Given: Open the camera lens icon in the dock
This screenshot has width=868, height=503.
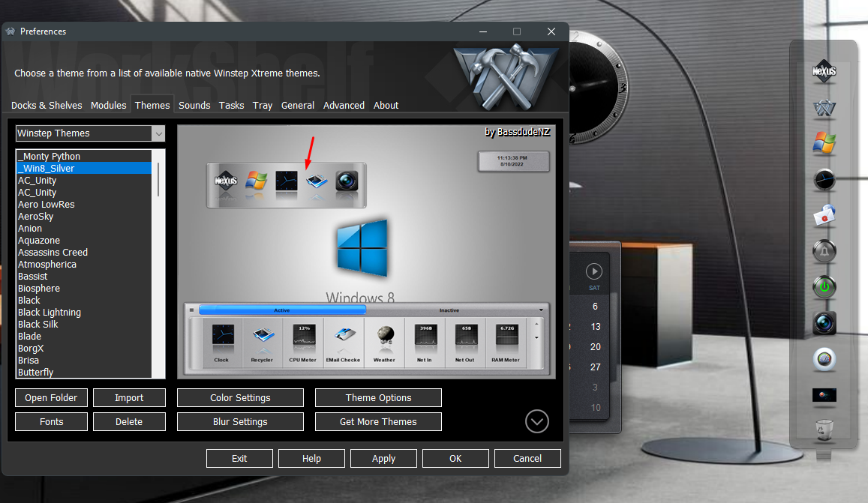Looking at the screenshot, I should coord(824,323).
